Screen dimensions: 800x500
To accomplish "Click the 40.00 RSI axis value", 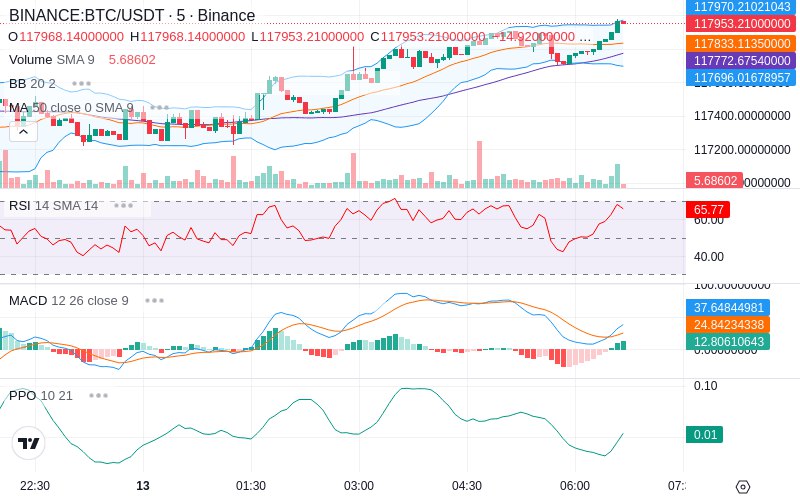I will pyautogui.click(x=709, y=257).
